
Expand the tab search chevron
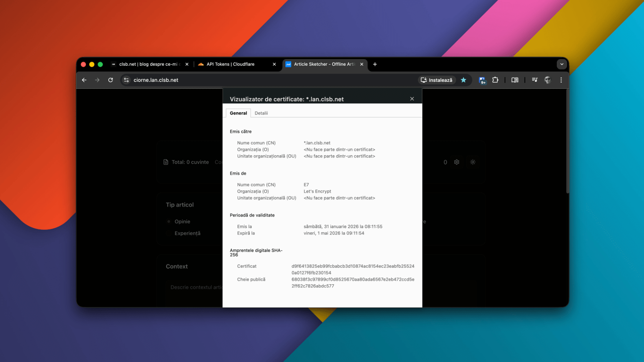pyautogui.click(x=562, y=64)
